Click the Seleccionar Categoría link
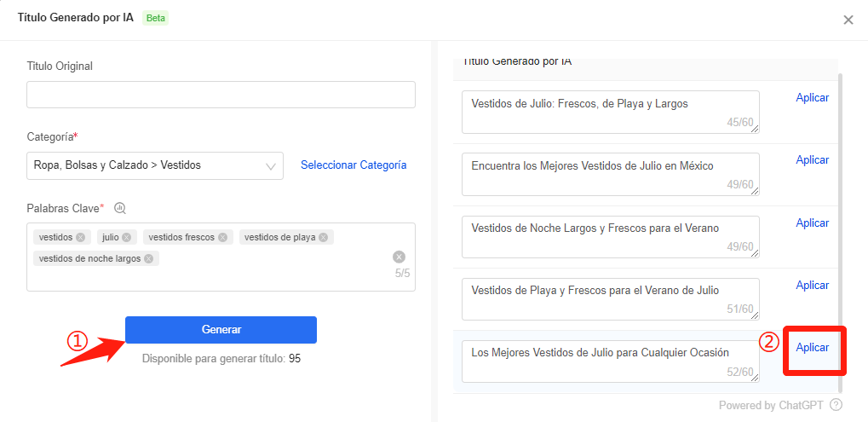This screenshot has width=868, height=422. (x=354, y=165)
